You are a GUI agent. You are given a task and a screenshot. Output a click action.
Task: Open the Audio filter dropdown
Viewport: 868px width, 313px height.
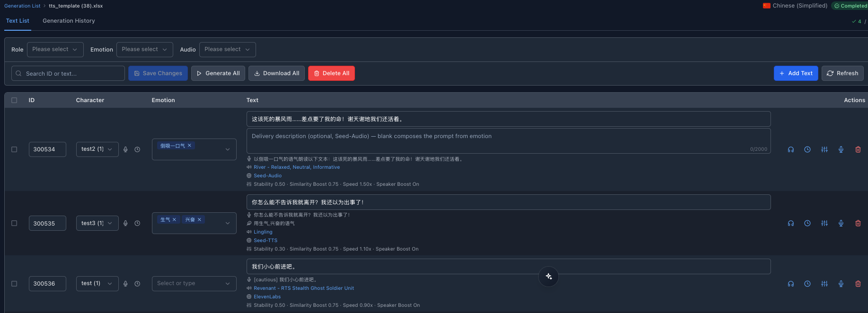[227, 50]
